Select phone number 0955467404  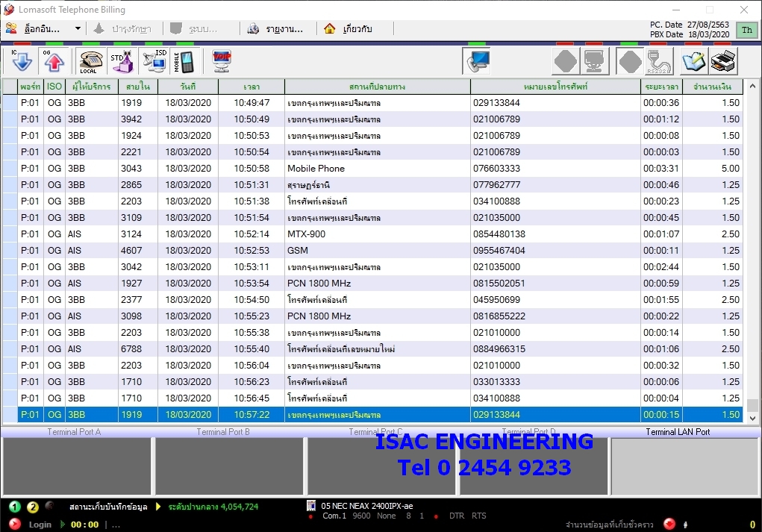click(499, 251)
